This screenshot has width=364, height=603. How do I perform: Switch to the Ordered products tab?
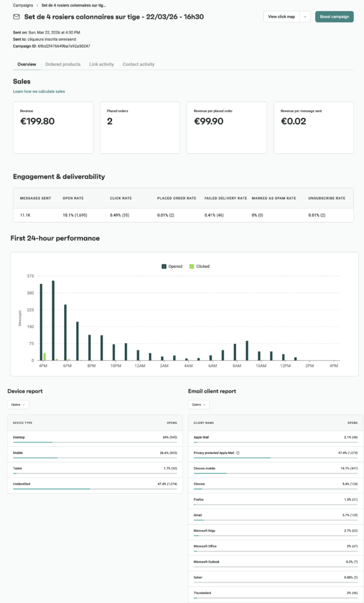pos(62,64)
